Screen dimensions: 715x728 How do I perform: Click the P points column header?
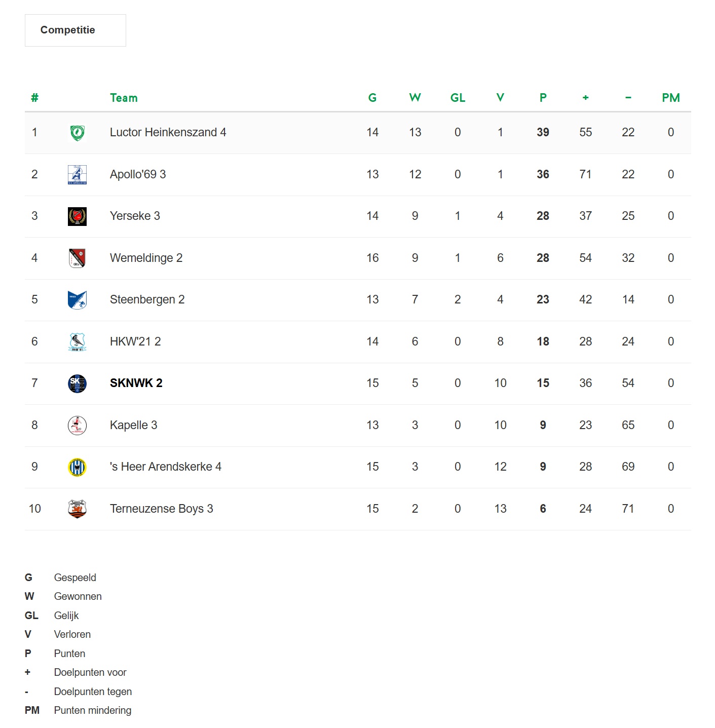[543, 98]
